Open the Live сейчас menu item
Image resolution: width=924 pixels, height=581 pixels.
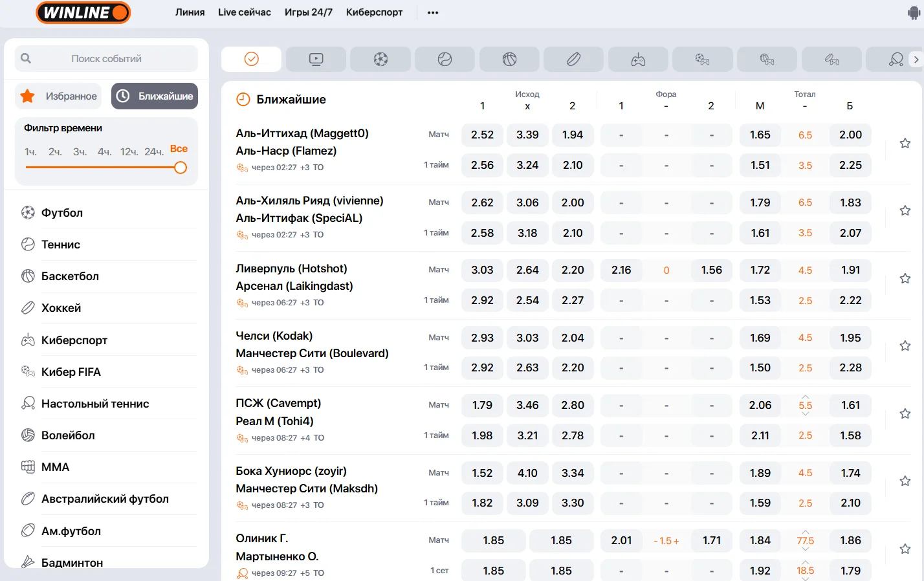point(244,12)
